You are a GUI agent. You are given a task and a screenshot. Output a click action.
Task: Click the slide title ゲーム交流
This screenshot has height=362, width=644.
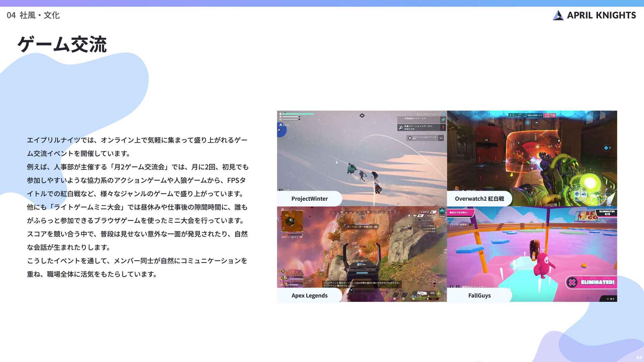pyautogui.click(x=62, y=44)
